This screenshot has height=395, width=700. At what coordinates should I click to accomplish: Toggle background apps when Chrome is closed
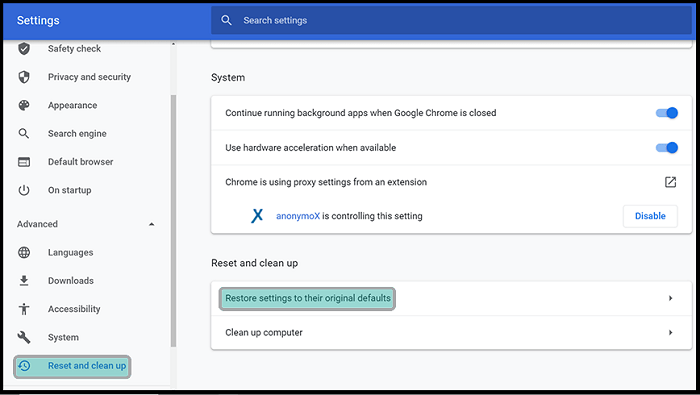[667, 113]
